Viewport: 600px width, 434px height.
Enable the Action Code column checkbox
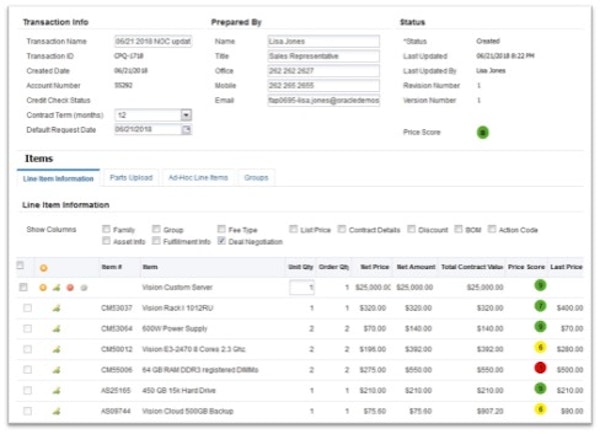[x=492, y=229]
